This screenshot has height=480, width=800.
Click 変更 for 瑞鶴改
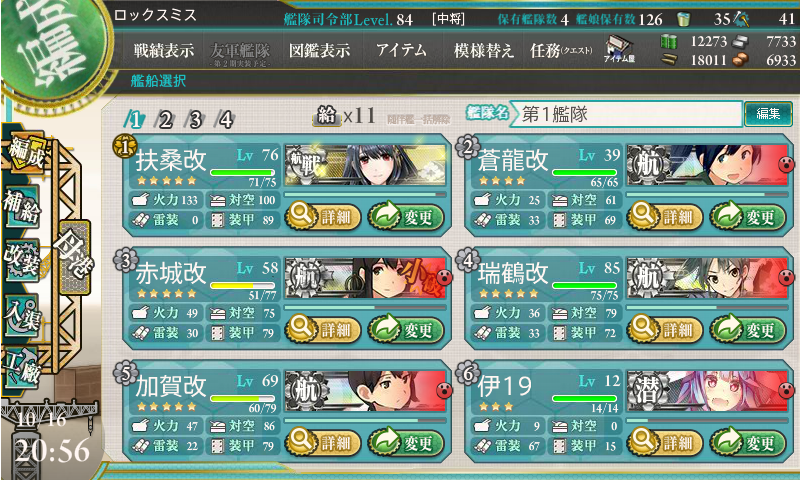(x=747, y=330)
